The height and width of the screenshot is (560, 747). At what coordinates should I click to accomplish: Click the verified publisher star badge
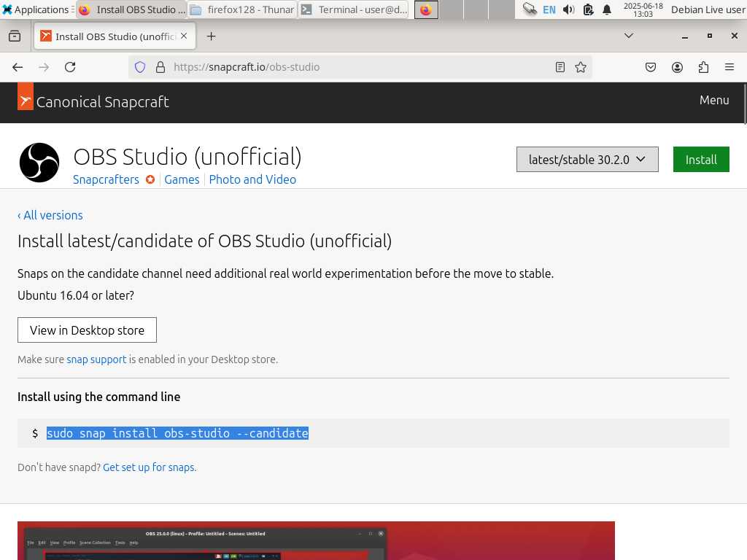(150, 179)
